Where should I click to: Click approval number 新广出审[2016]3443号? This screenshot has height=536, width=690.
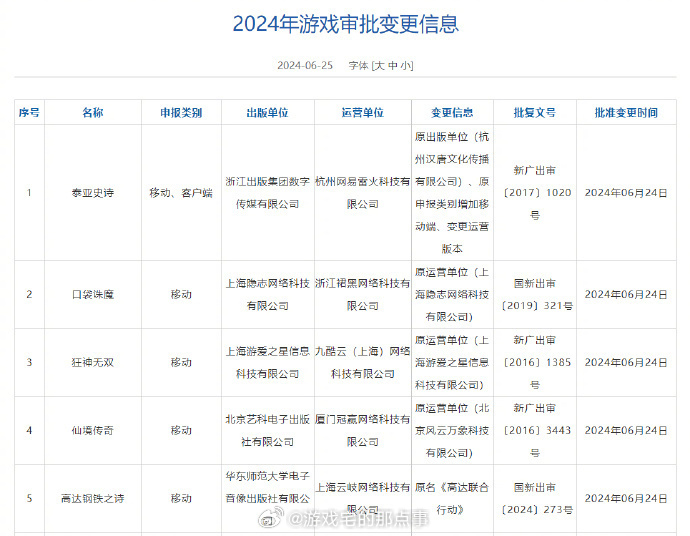point(535,430)
